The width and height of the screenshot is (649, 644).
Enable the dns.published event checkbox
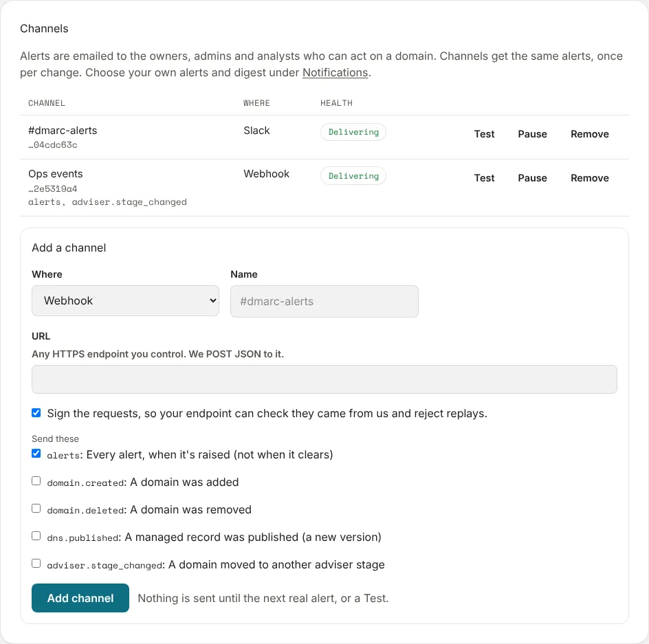(x=36, y=536)
